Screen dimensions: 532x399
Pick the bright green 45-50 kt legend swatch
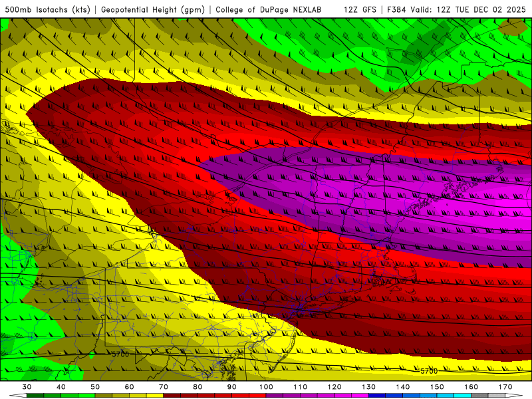point(86,396)
